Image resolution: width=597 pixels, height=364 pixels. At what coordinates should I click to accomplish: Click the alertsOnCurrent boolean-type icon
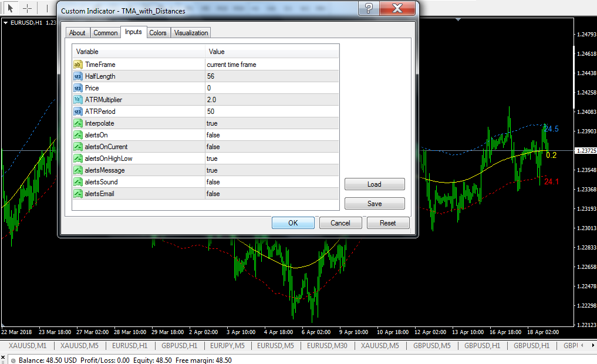coord(77,147)
